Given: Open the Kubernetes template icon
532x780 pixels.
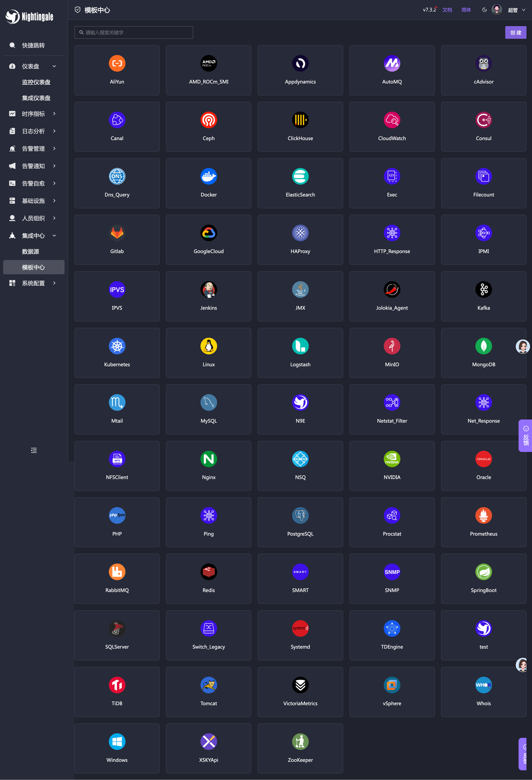Looking at the screenshot, I should pos(117,346).
